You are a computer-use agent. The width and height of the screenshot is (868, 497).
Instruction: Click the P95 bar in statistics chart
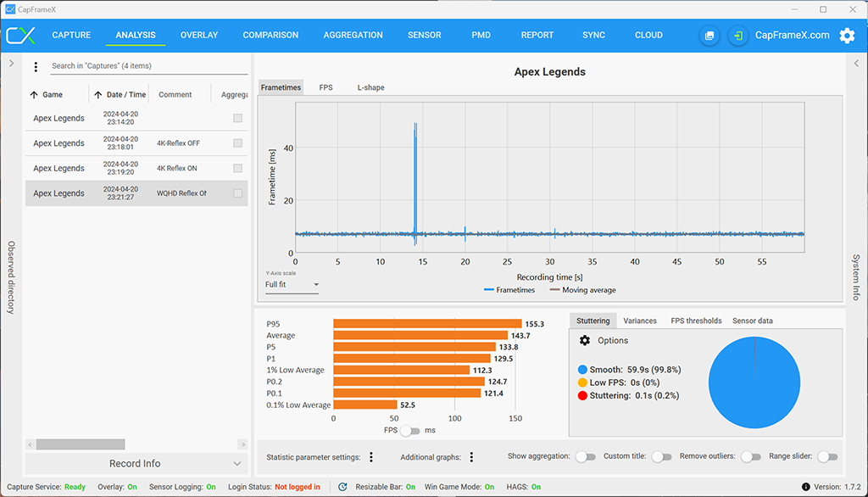tap(427, 324)
